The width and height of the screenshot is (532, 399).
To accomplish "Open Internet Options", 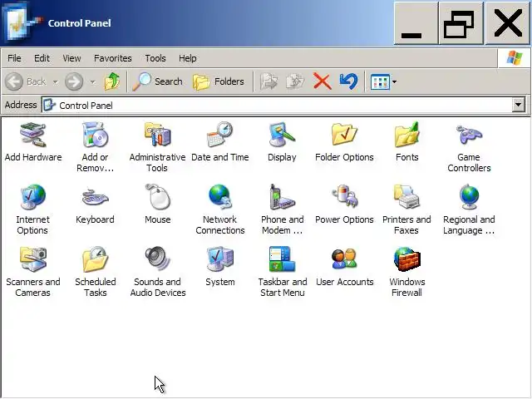I will point(32,209).
